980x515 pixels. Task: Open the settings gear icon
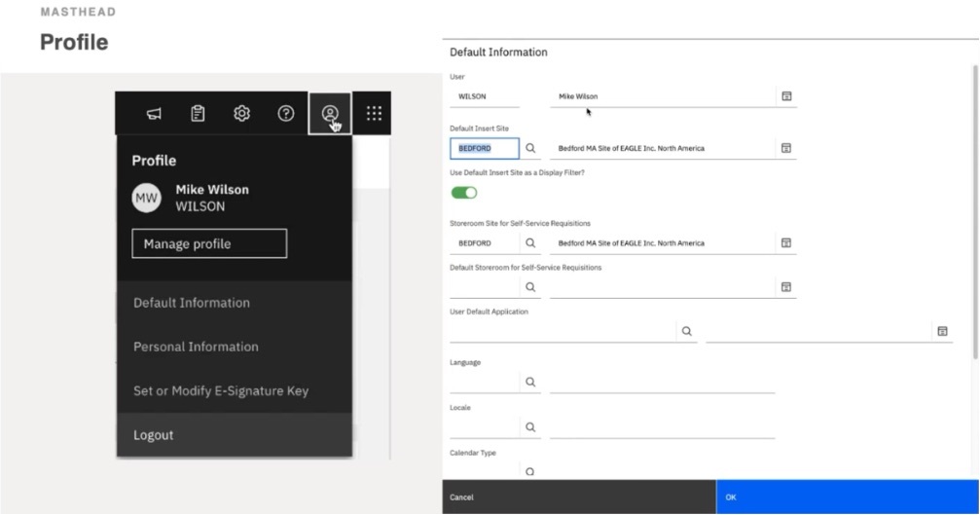[241, 114]
